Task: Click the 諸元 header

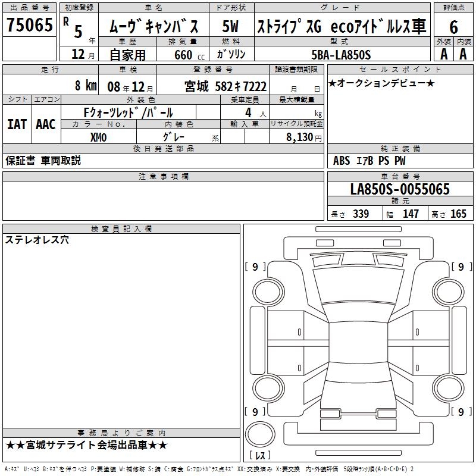Action: pyautogui.click(x=400, y=201)
